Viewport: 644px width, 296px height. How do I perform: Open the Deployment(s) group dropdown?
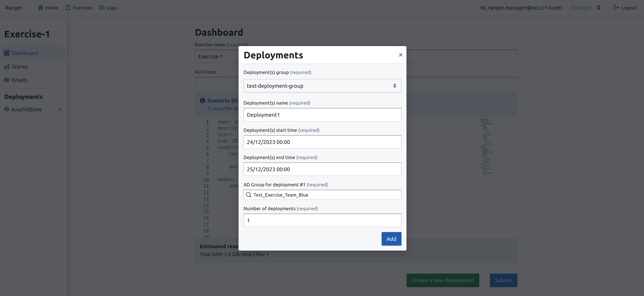coord(322,86)
